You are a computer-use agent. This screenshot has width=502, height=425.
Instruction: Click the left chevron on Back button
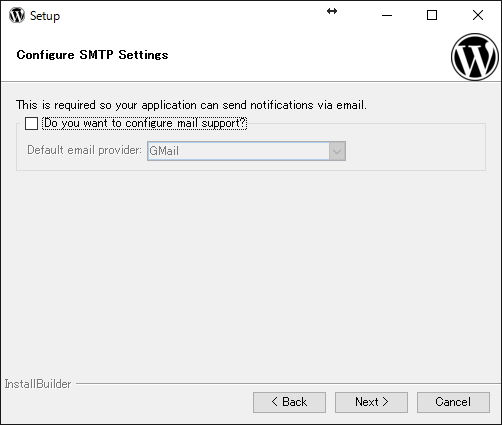point(274,402)
